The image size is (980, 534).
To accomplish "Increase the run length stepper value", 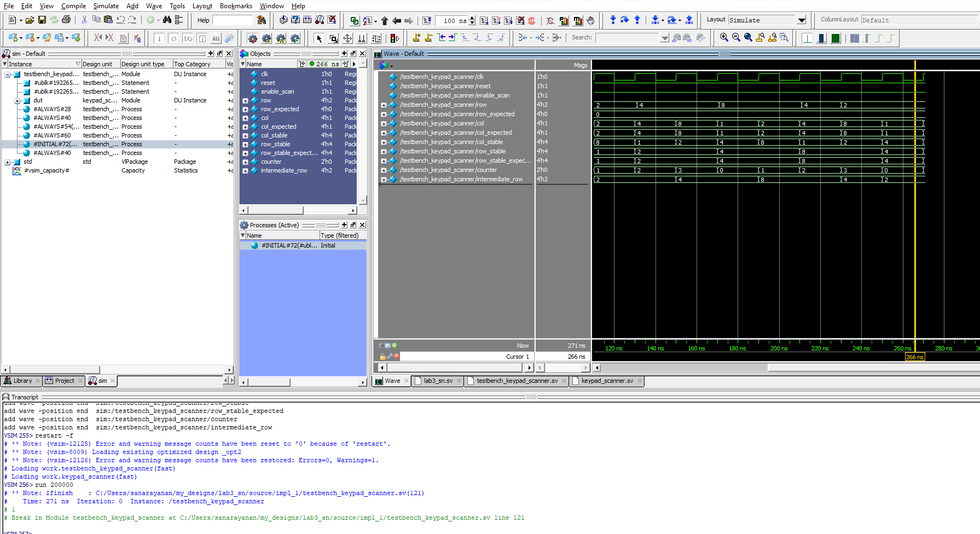I will coord(472,18).
